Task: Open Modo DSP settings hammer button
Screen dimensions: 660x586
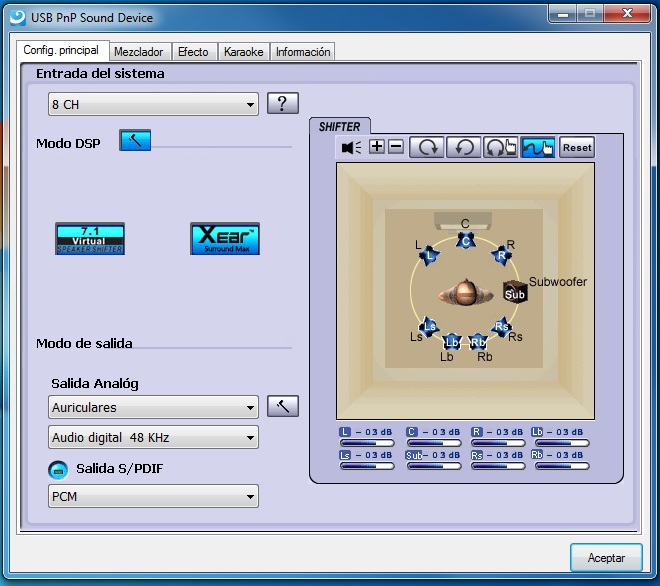Action: pos(135,140)
